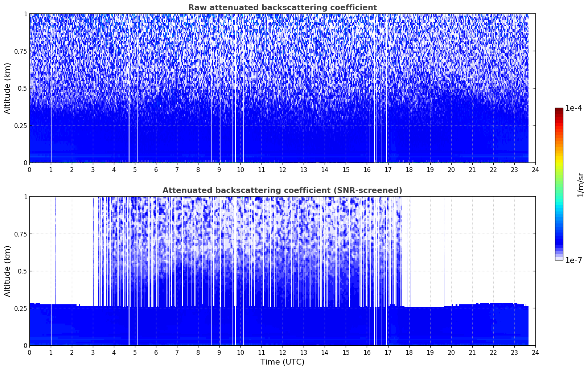Screen dimensions: 588x370
Task: Click the '1e-4' colorbar maximum label
Action: tap(573, 108)
